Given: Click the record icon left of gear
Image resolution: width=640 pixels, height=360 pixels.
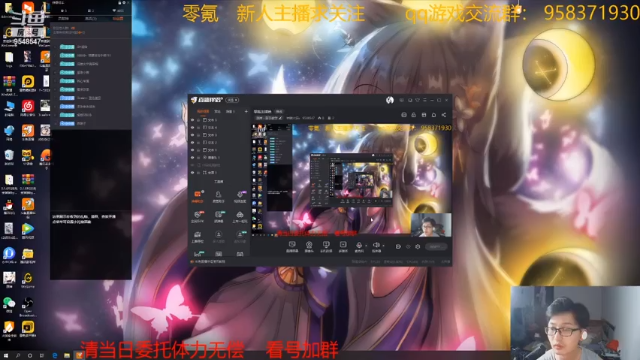Looking at the screenshot, I should click(398, 247).
